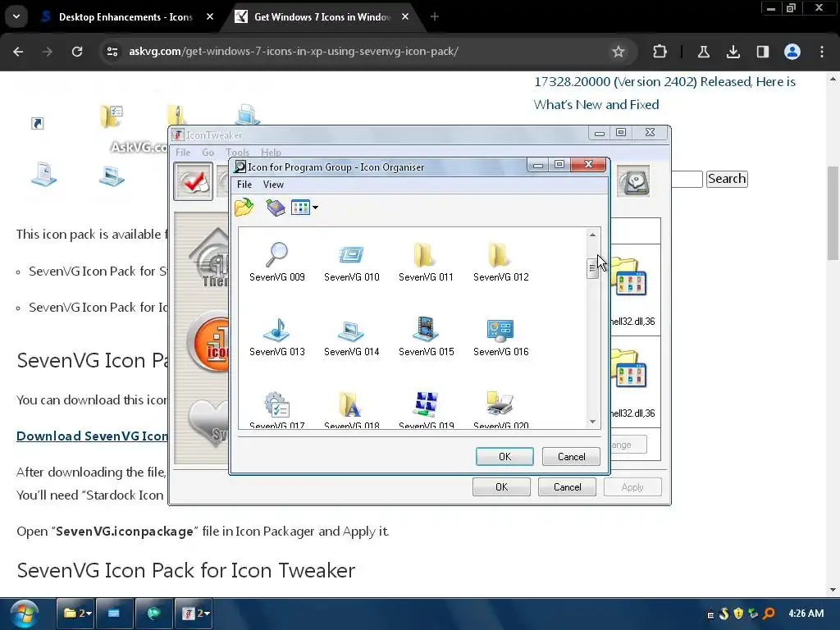Open the Chrome three-dot menu
The image size is (840, 630).
(822, 52)
